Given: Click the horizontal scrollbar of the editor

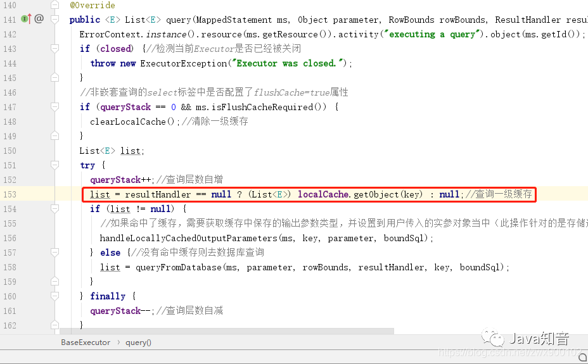Looking at the screenshot, I should (x=227, y=331).
